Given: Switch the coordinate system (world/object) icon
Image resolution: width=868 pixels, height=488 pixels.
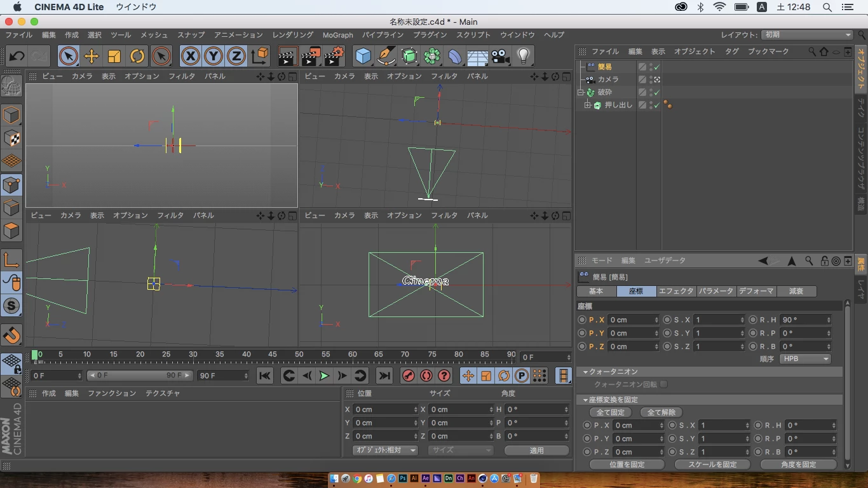Looking at the screenshot, I should [260, 56].
